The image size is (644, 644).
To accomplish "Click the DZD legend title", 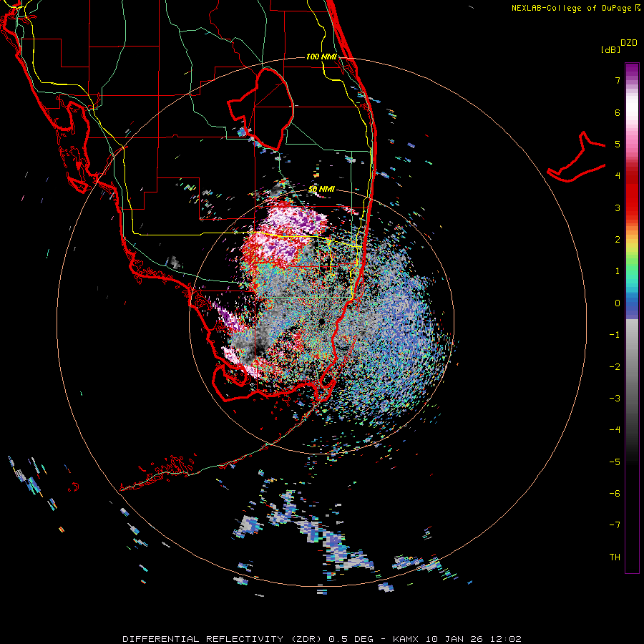I will (x=629, y=43).
